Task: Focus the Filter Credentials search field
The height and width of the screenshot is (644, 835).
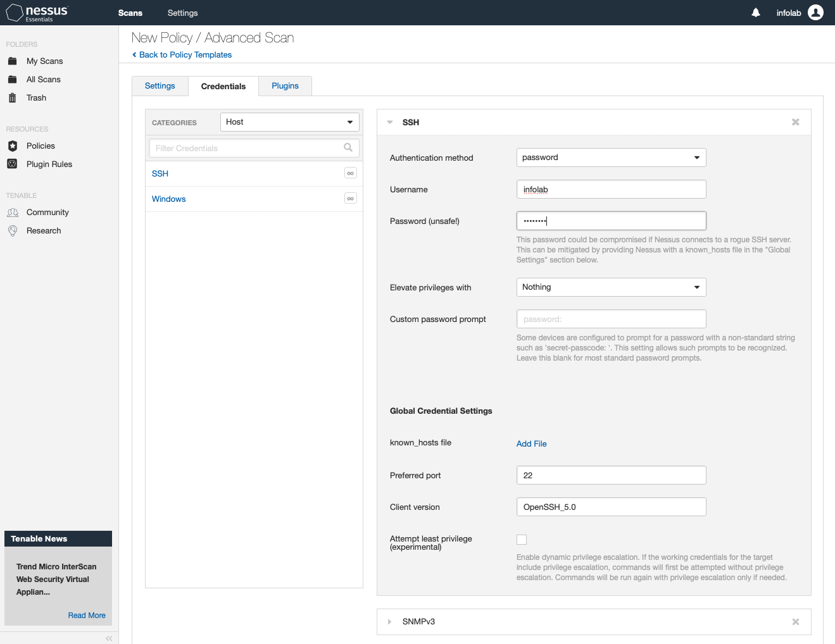Action: point(254,148)
